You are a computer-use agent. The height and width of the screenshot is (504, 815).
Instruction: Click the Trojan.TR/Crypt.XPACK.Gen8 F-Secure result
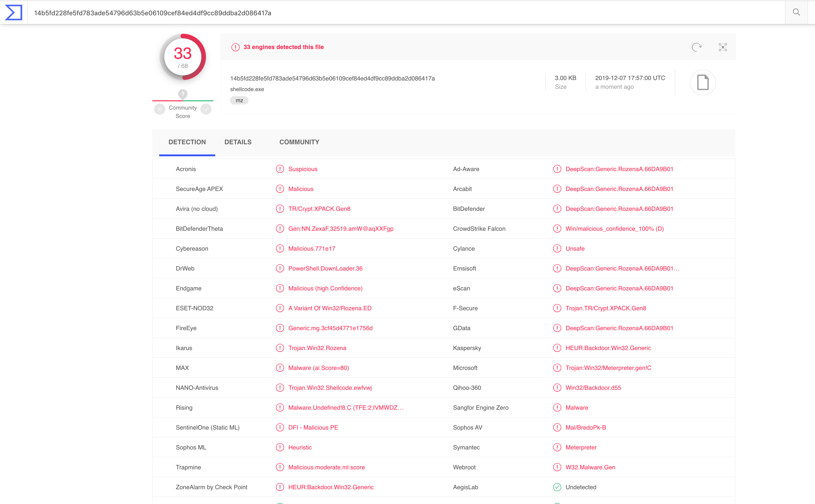606,308
